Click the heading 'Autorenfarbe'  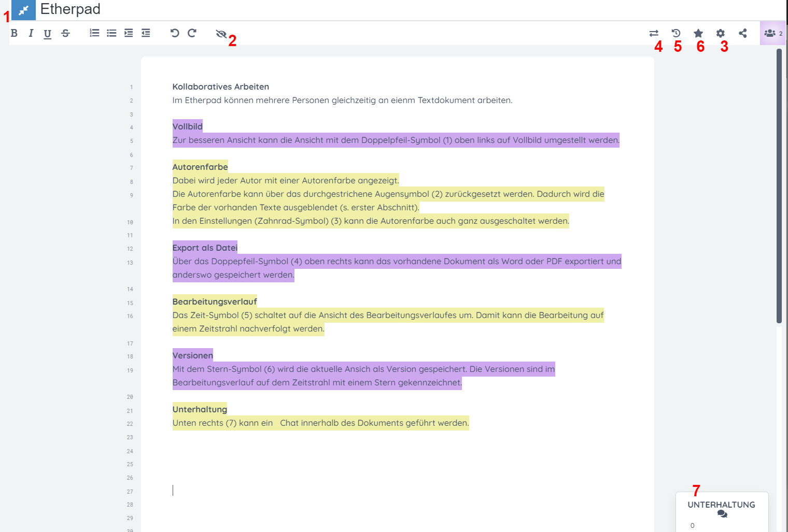200,167
